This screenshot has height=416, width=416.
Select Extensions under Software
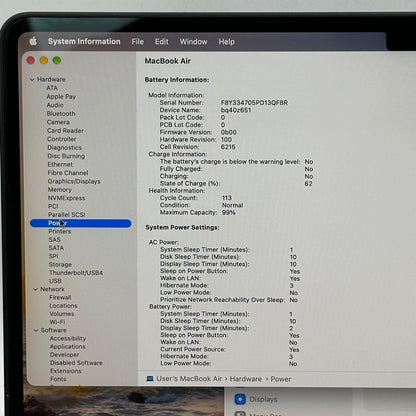tap(66, 371)
